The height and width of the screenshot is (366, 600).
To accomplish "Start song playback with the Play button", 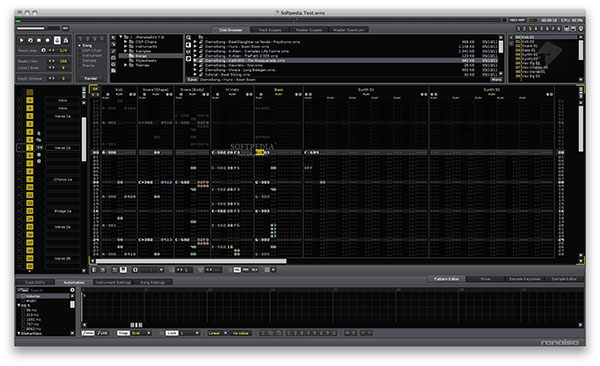I will click(21, 40).
